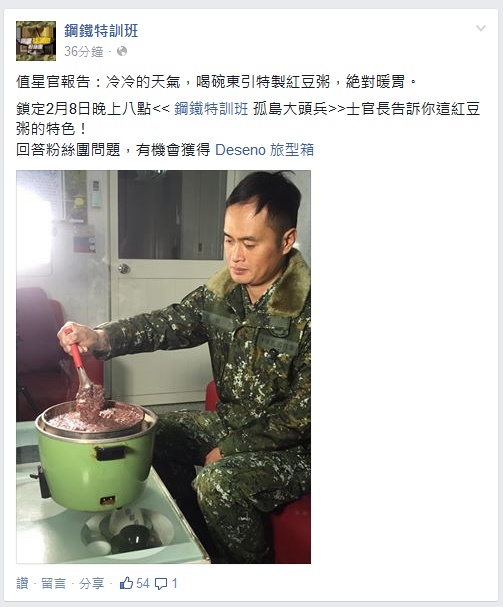The height and width of the screenshot is (607, 503).
Task: Follow the 鋼鐵特訓班 mention link in post
Action: (211, 109)
